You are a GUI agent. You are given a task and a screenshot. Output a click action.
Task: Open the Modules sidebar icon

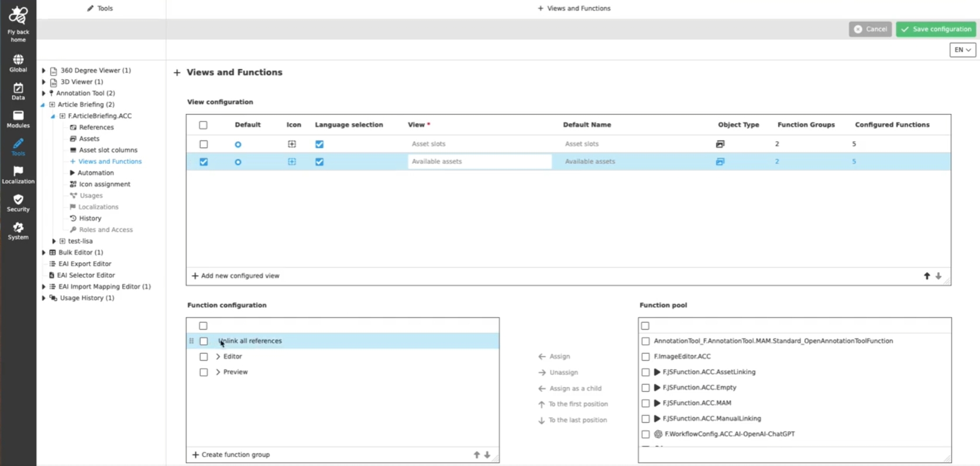pyautogui.click(x=18, y=117)
